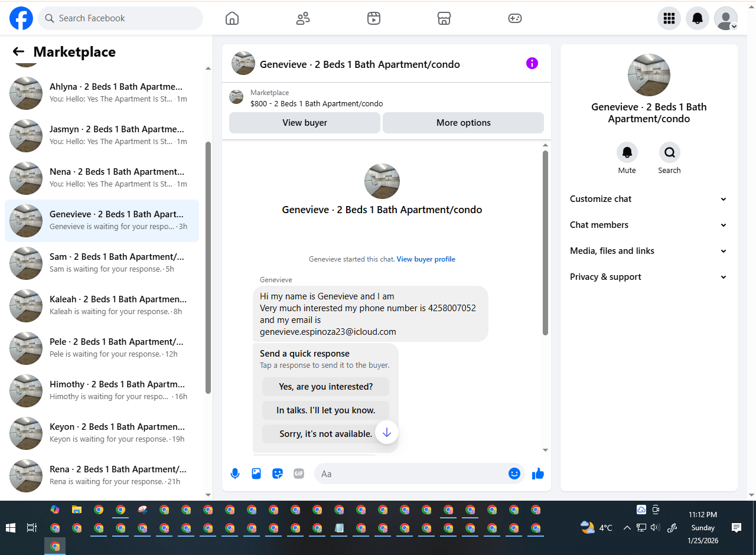Open the Windows Action Center notifications icon

[737, 528]
